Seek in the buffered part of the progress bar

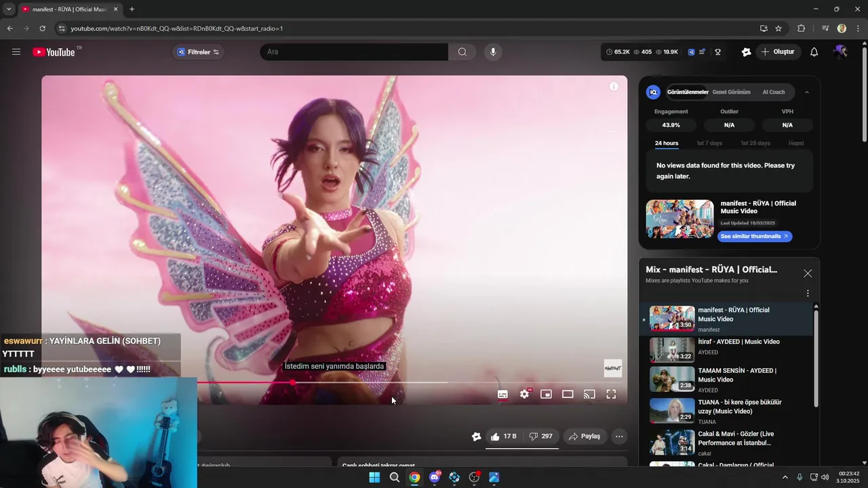click(372, 382)
